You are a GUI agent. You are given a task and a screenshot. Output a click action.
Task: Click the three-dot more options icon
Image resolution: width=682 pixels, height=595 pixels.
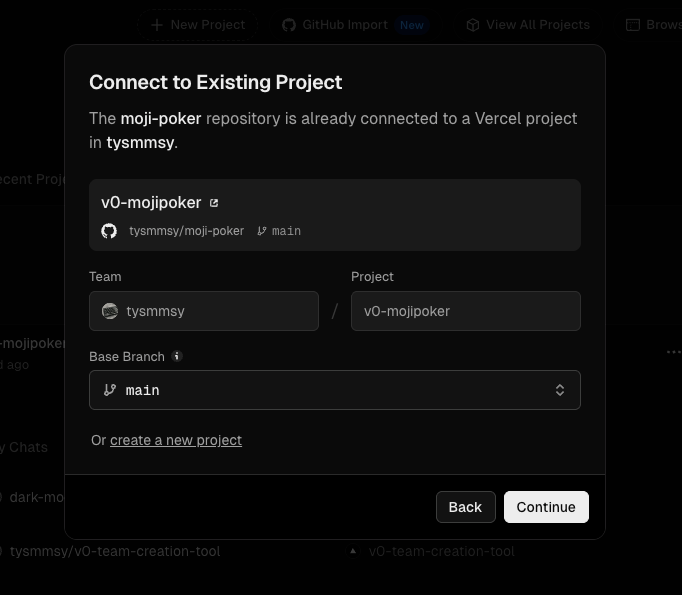[673, 352]
